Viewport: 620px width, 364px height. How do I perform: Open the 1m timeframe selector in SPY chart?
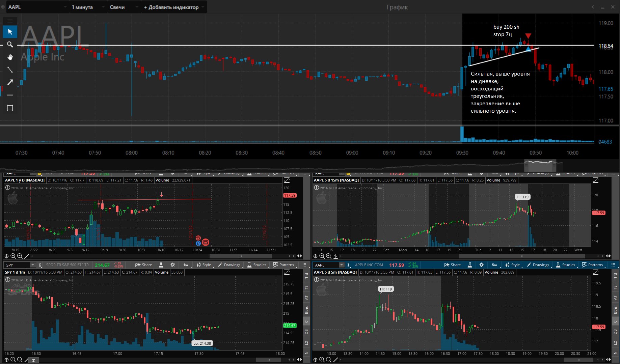click(x=186, y=265)
